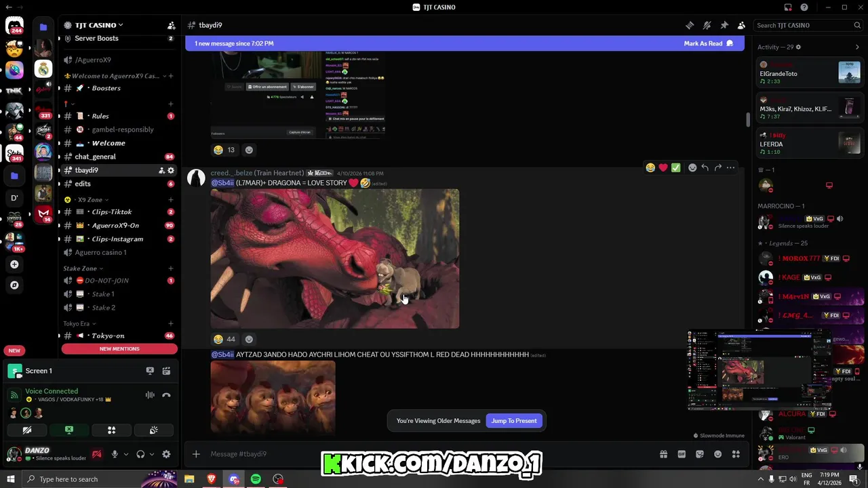Open the ElGrandeToto activity card
Screen dimensions: 868x488
[810, 73]
